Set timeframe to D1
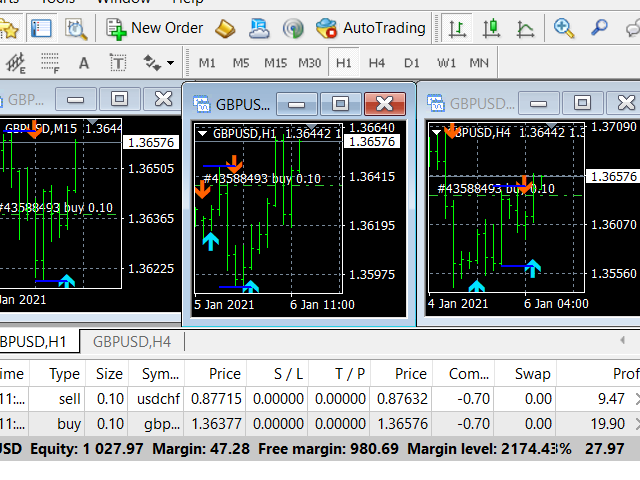This screenshot has width=640, height=480. click(411, 63)
